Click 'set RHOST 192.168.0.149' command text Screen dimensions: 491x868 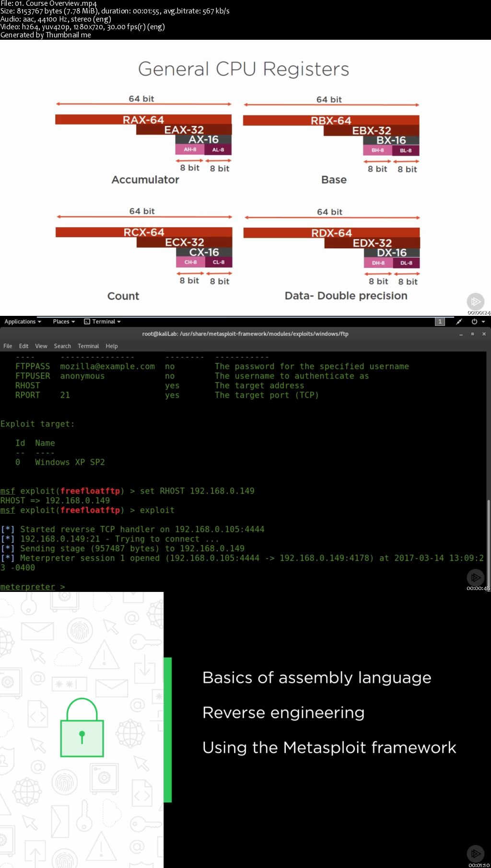[x=197, y=491]
